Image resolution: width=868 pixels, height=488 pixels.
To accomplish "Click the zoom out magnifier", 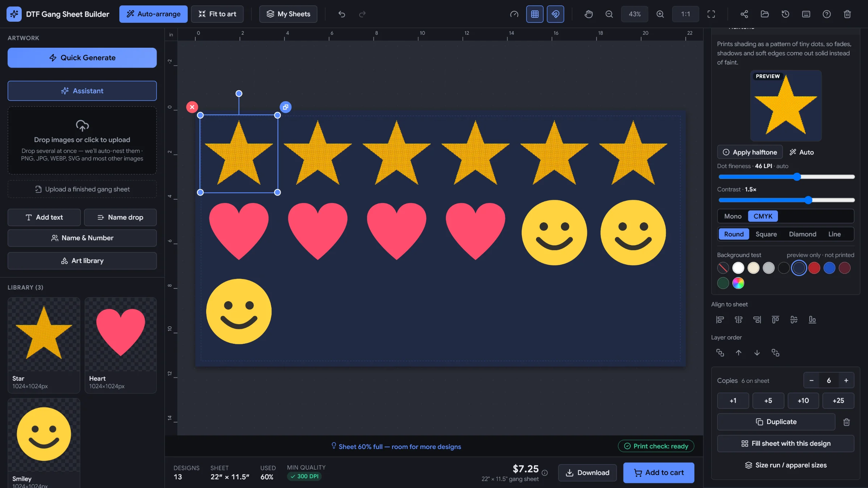I will pyautogui.click(x=609, y=14).
